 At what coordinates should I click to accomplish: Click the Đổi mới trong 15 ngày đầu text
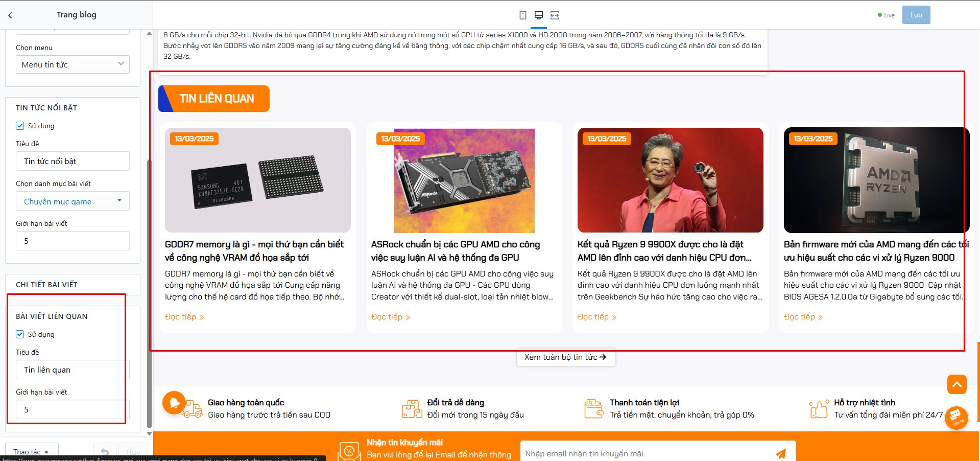475,415
